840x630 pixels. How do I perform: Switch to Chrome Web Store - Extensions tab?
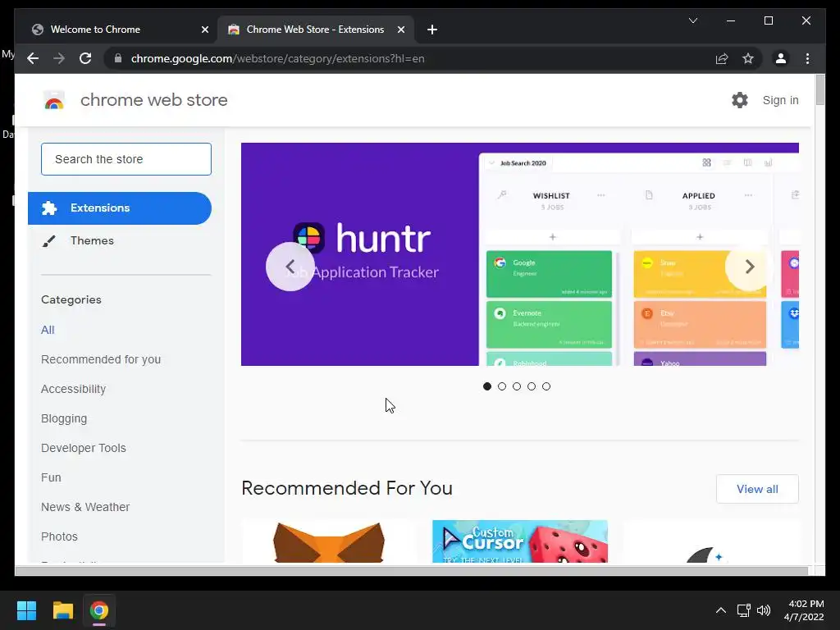(x=315, y=30)
